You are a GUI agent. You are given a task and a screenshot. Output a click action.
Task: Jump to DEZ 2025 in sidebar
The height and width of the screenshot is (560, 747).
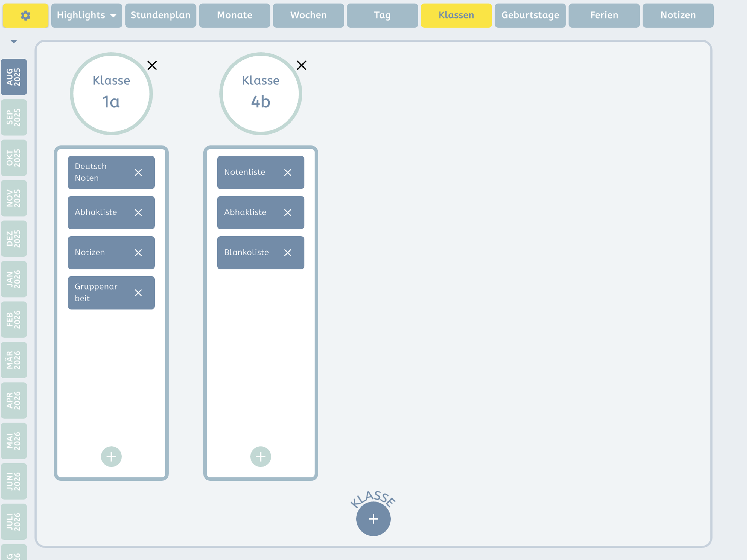[14, 239]
